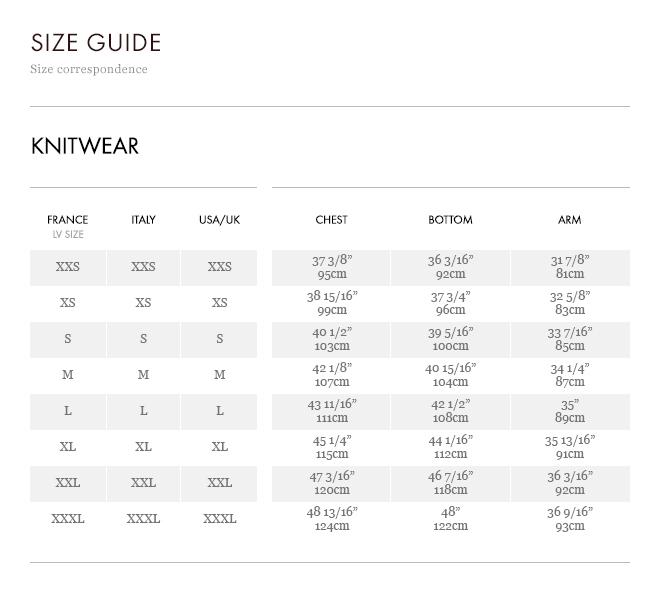660x603 pixels.
Task: Click the KNITWEAR section heading
Action: [x=85, y=146]
